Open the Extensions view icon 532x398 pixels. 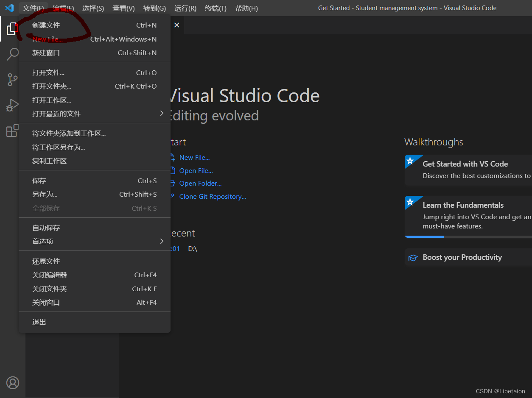(x=12, y=131)
